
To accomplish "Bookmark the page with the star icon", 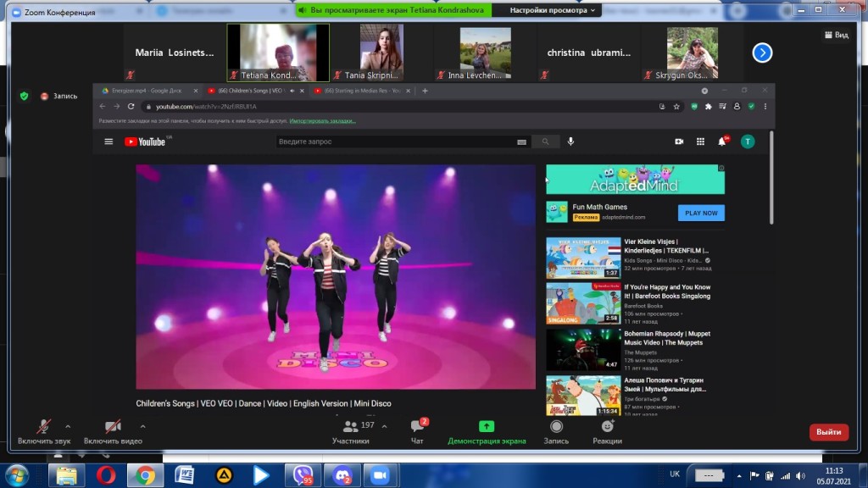I will (x=676, y=106).
